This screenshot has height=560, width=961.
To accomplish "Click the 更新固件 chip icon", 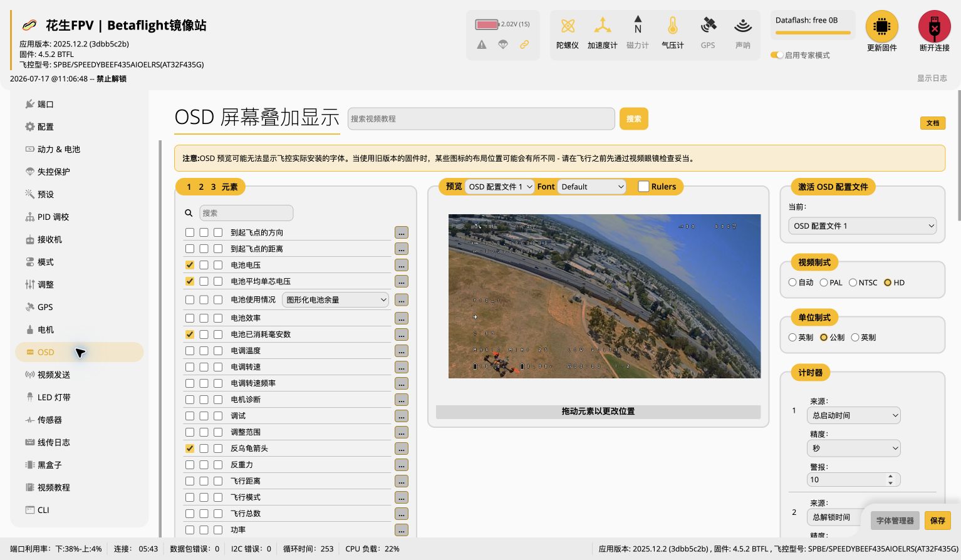I will tap(881, 26).
